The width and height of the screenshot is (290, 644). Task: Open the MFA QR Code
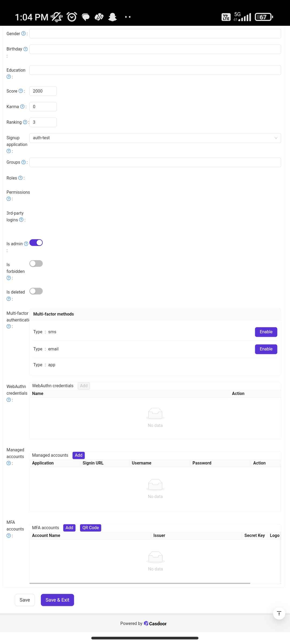pyautogui.click(x=90, y=528)
